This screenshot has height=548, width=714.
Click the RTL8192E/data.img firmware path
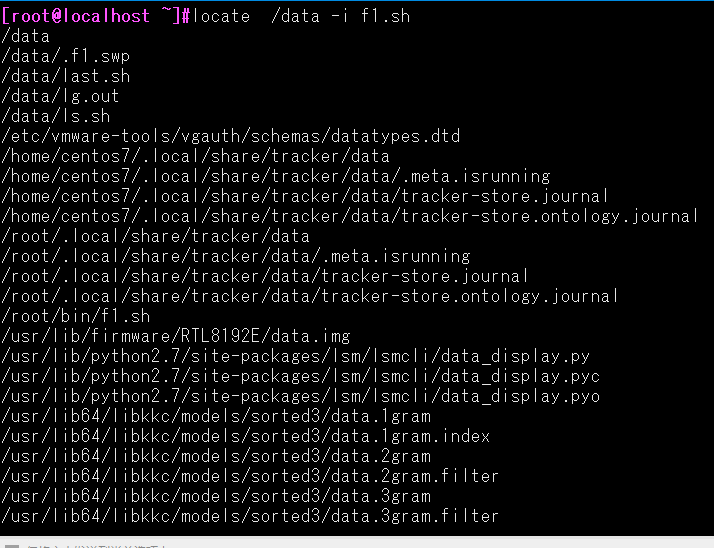(x=176, y=337)
